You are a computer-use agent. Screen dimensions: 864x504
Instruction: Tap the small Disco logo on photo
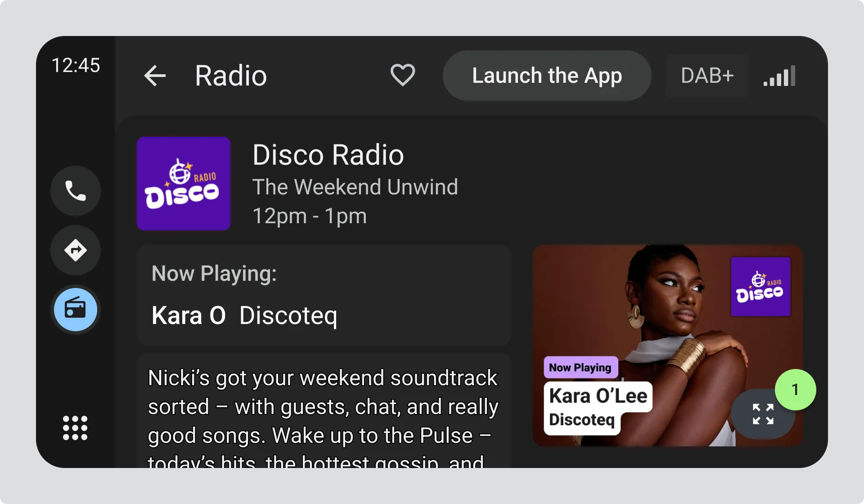coord(760,287)
